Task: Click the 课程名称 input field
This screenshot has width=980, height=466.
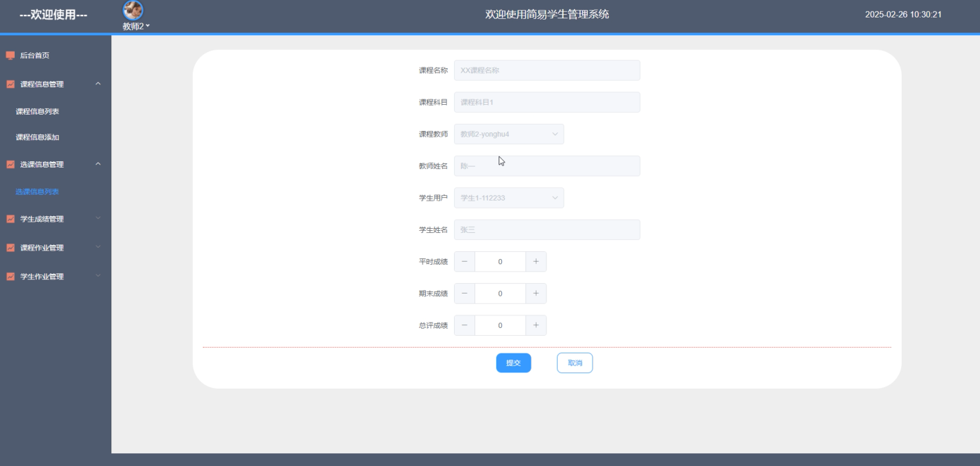Action: pos(547,70)
